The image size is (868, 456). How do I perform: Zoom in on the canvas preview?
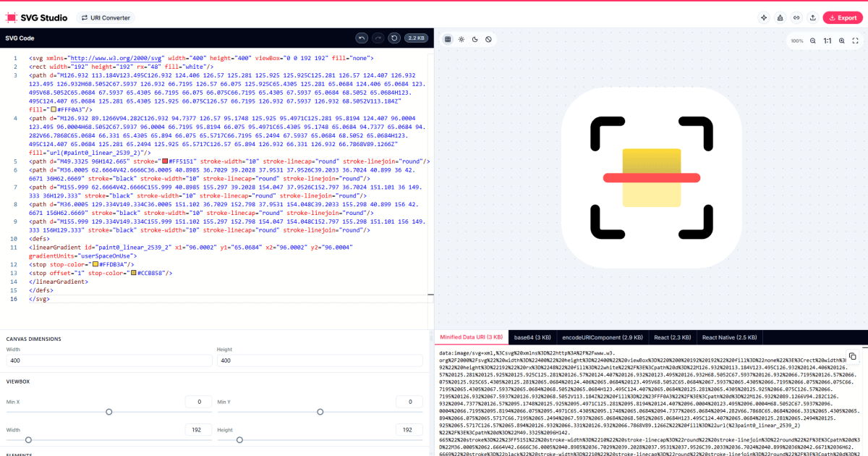pos(842,41)
